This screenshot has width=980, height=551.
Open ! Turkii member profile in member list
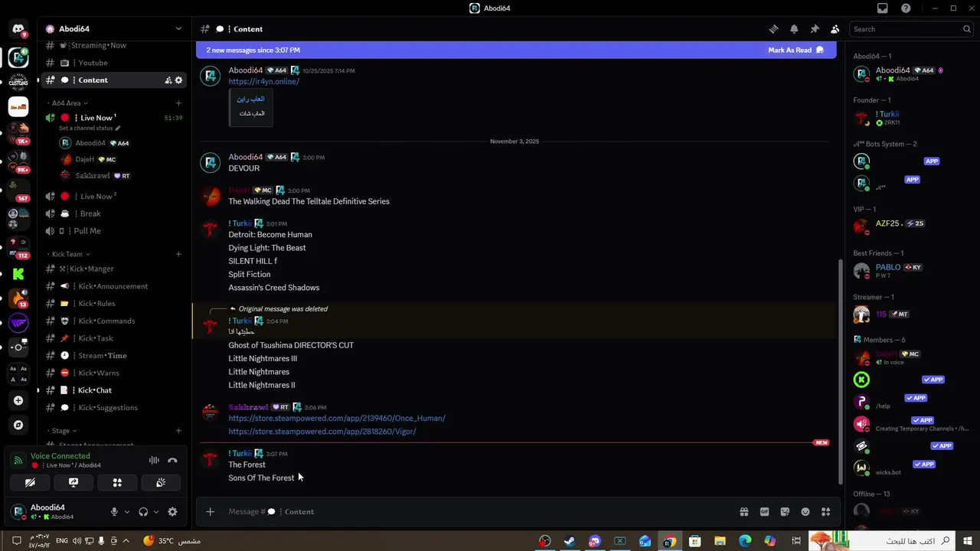pyautogui.click(x=911, y=118)
